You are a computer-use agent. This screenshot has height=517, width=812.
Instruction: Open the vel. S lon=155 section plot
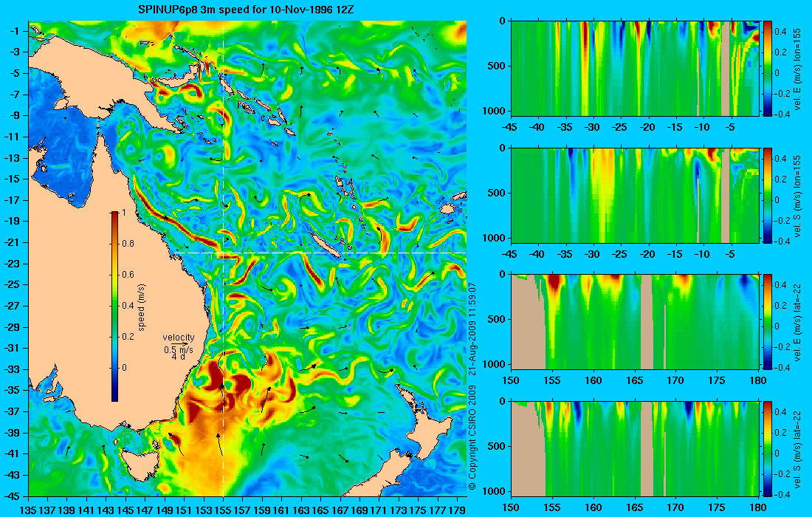pos(635,195)
